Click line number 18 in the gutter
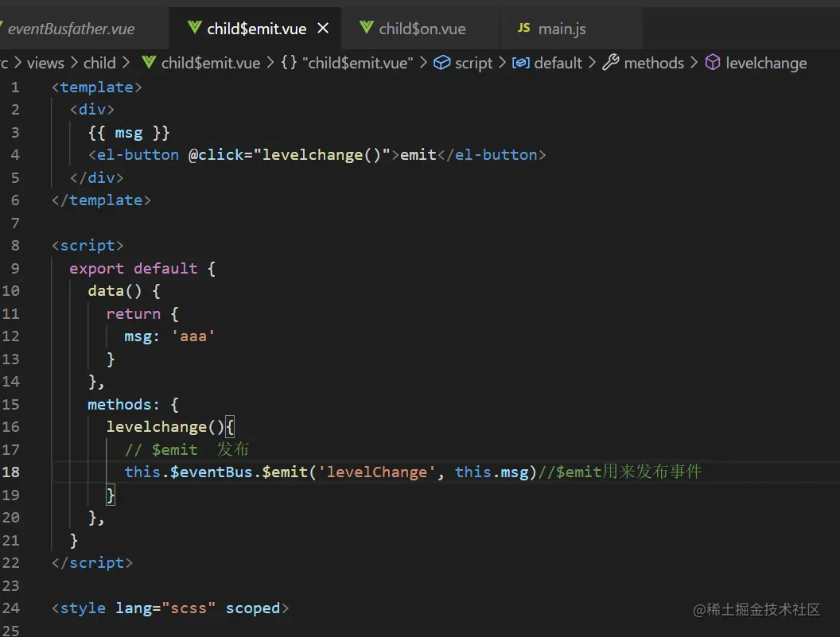Screen dimensions: 840x637 10,472
